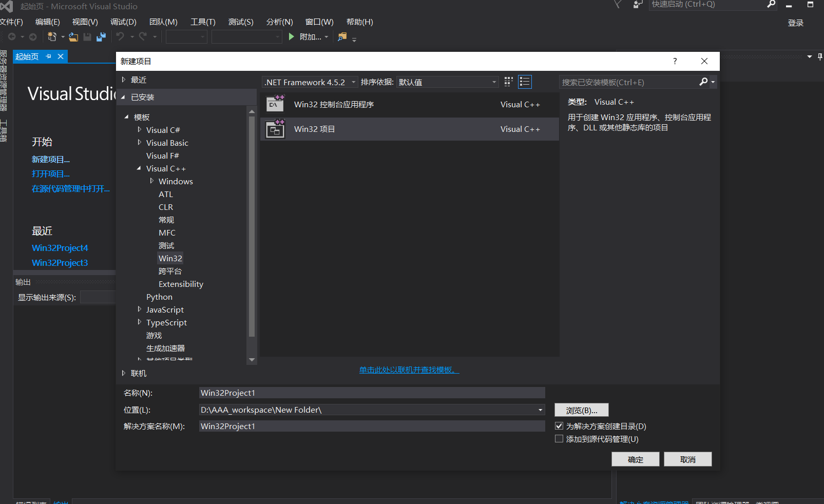Image resolution: width=824 pixels, height=504 pixels.
Task: Click the Find in Files toolbar icon
Action: point(342,36)
